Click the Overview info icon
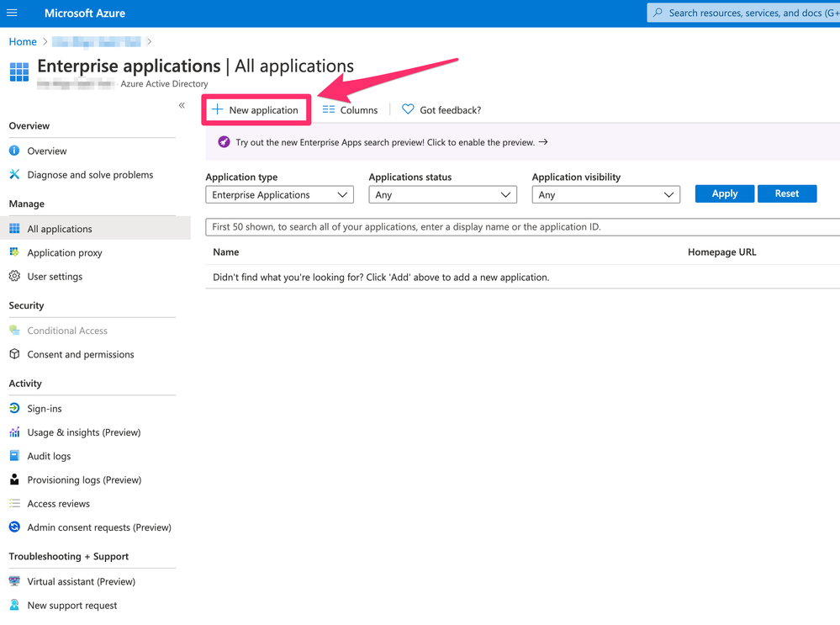The height and width of the screenshot is (625, 840). click(14, 151)
